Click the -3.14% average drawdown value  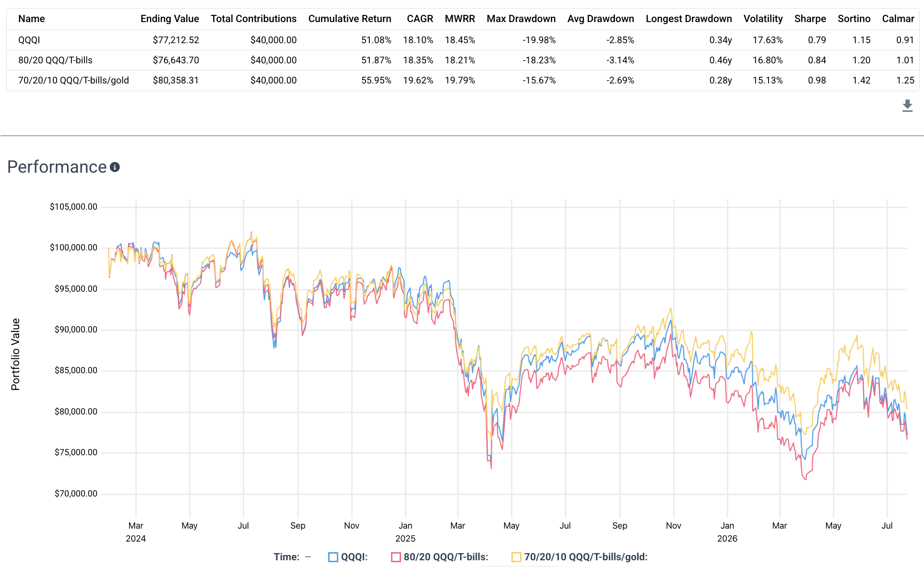pyautogui.click(x=620, y=60)
